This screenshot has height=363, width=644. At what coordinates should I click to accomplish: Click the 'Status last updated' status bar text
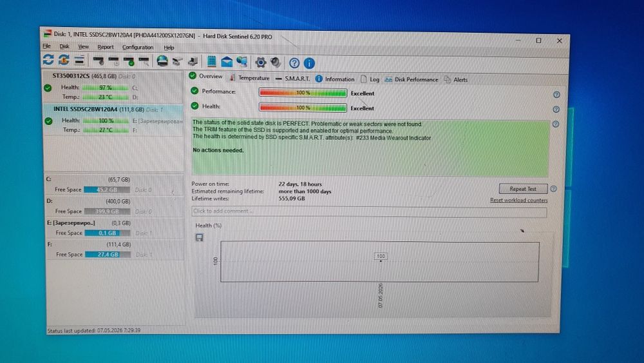[x=93, y=330]
